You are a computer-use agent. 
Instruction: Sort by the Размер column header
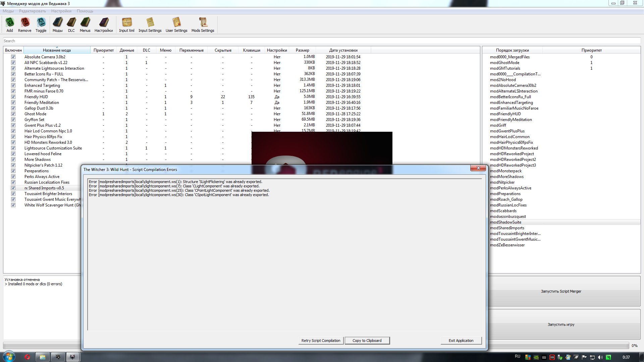(x=302, y=50)
